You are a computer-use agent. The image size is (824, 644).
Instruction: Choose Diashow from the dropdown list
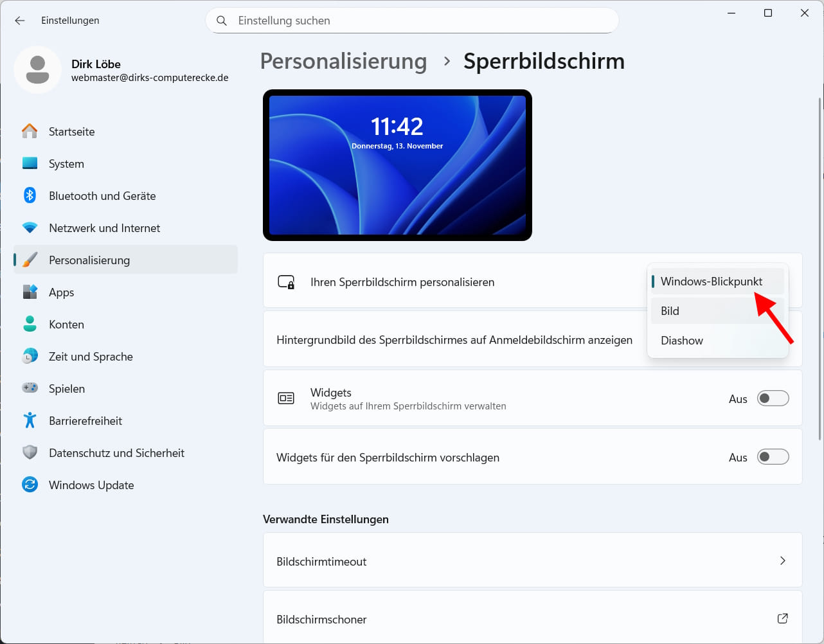(717, 341)
